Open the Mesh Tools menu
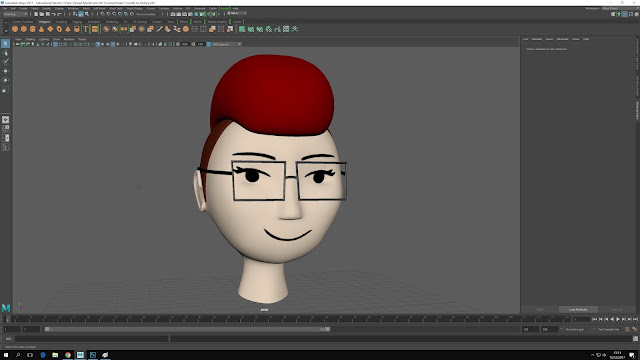The width and height of the screenshot is (640, 360). click(116, 8)
